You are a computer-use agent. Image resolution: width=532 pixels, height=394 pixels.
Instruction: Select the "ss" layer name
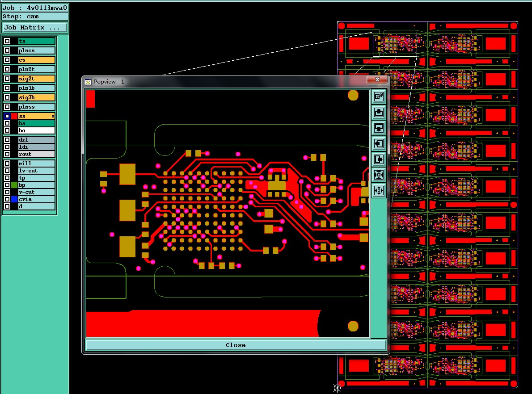point(36,116)
